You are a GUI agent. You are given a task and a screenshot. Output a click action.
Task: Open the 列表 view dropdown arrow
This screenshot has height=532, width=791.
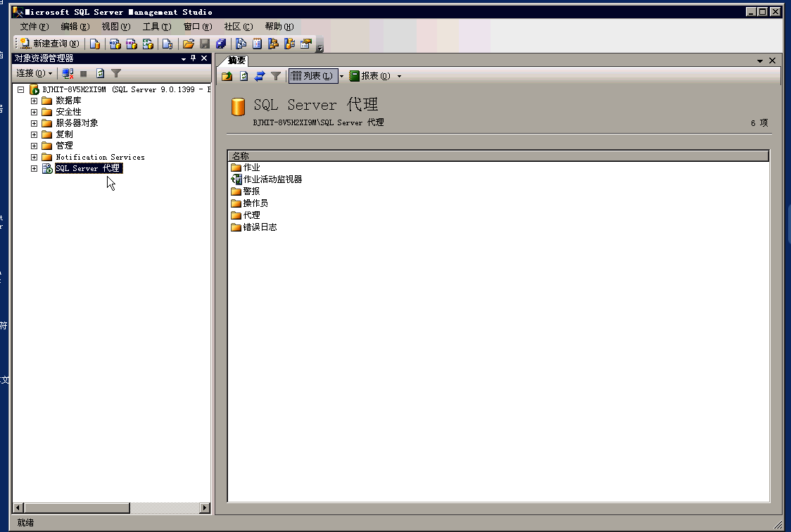pyautogui.click(x=341, y=76)
